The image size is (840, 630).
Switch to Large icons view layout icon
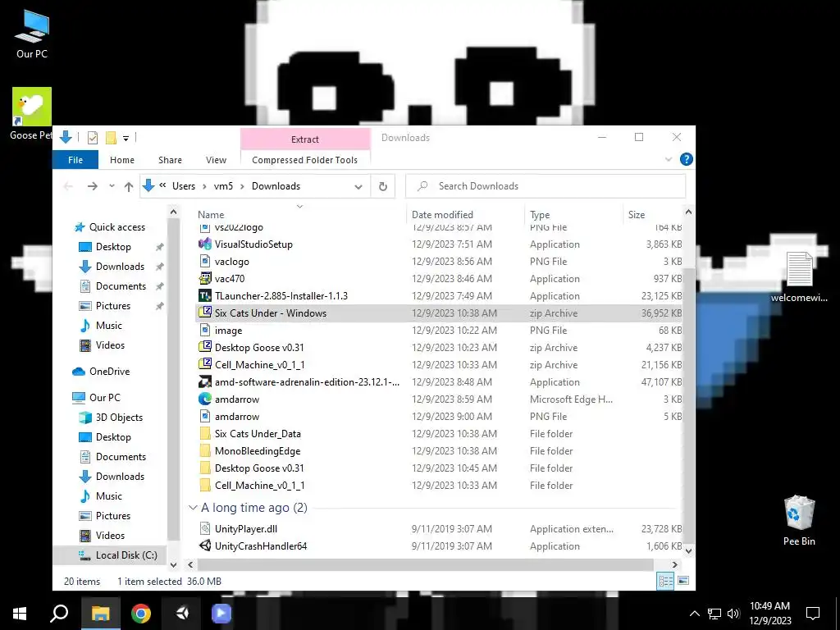pos(683,581)
